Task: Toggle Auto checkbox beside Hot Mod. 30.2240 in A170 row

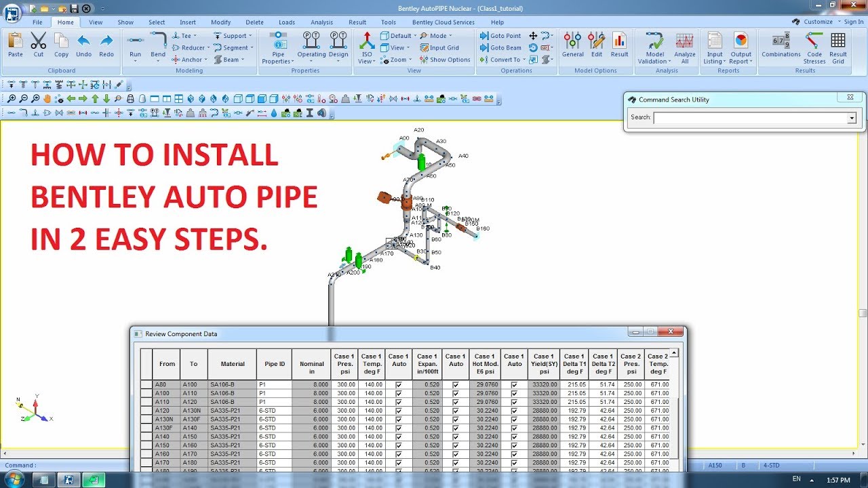Action: (515, 463)
